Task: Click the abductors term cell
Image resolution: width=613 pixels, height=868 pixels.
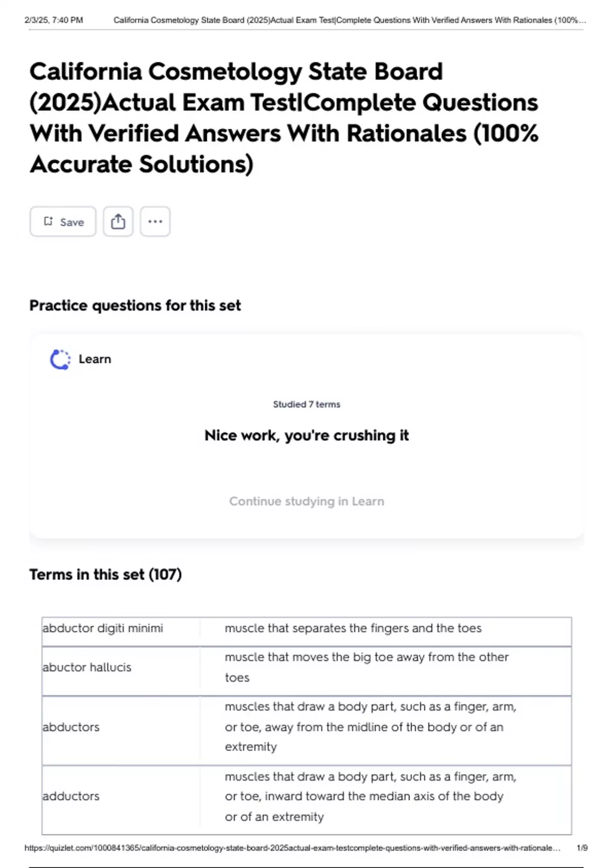Action: [x=71, y=727]
